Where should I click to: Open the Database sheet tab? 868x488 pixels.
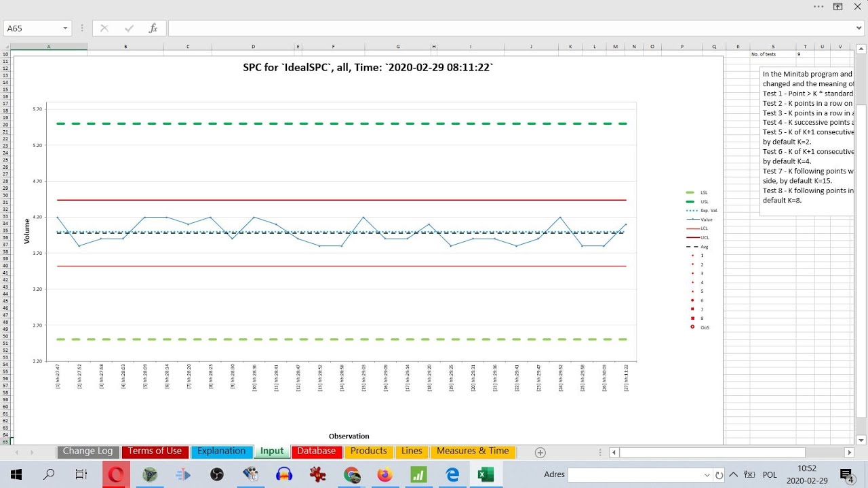(317, 451)
